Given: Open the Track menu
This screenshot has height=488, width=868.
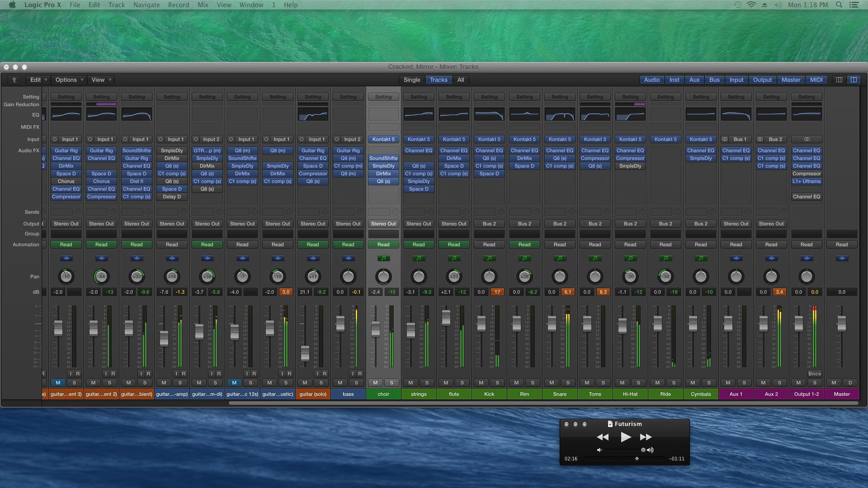Looking at the screenshot, I should 117,5.
